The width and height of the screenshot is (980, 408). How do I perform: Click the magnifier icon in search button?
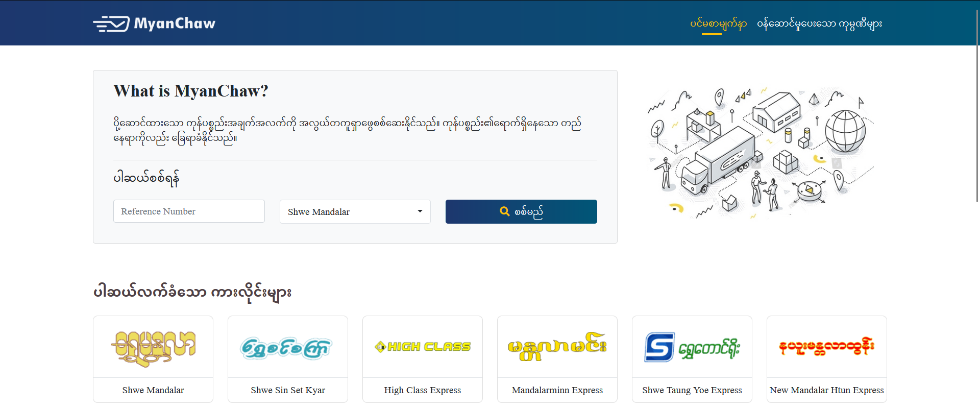pyautogui.click(x=504, y=211)
